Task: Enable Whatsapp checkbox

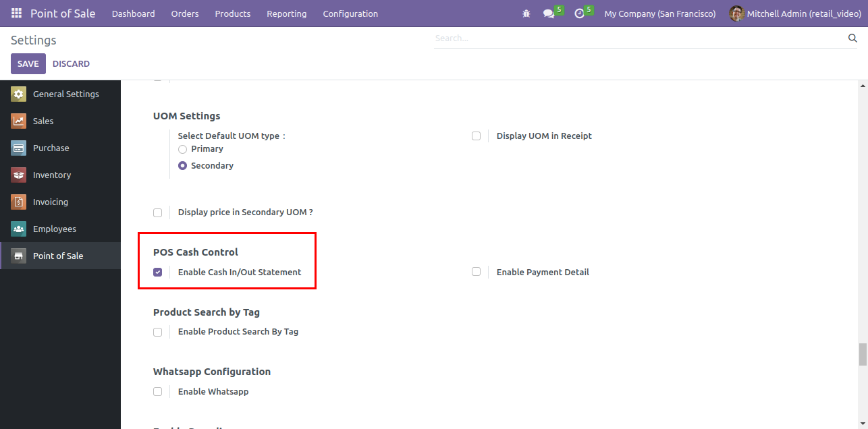Action: [x=157, y=392]
